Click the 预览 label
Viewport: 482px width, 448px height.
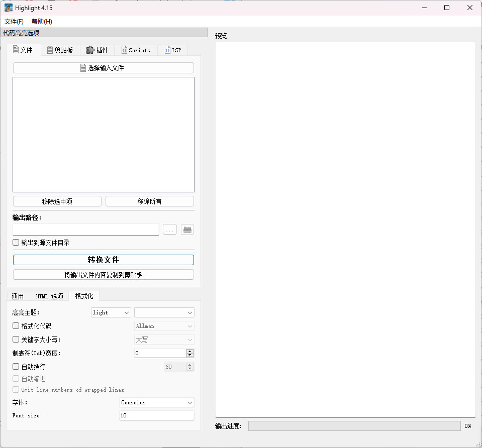pyautogui.click(x=221, y=36)
